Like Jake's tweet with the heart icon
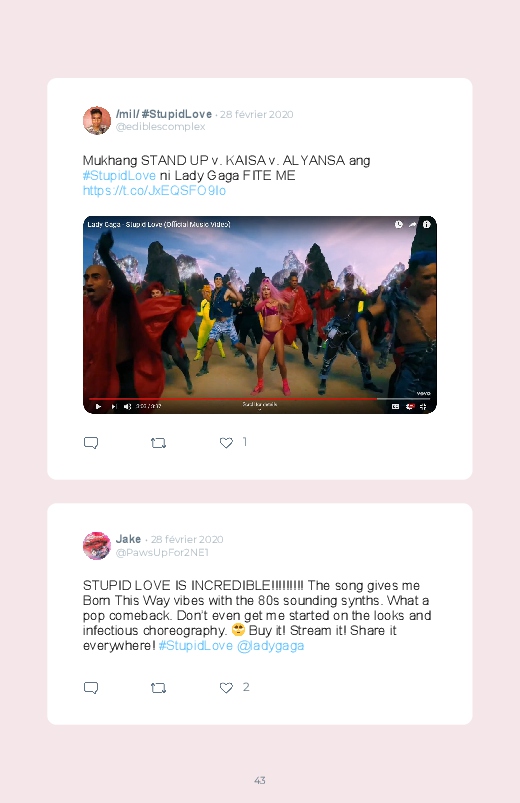Image resolution: width=520 pixels, height=803 pixels. coord(226,687)
